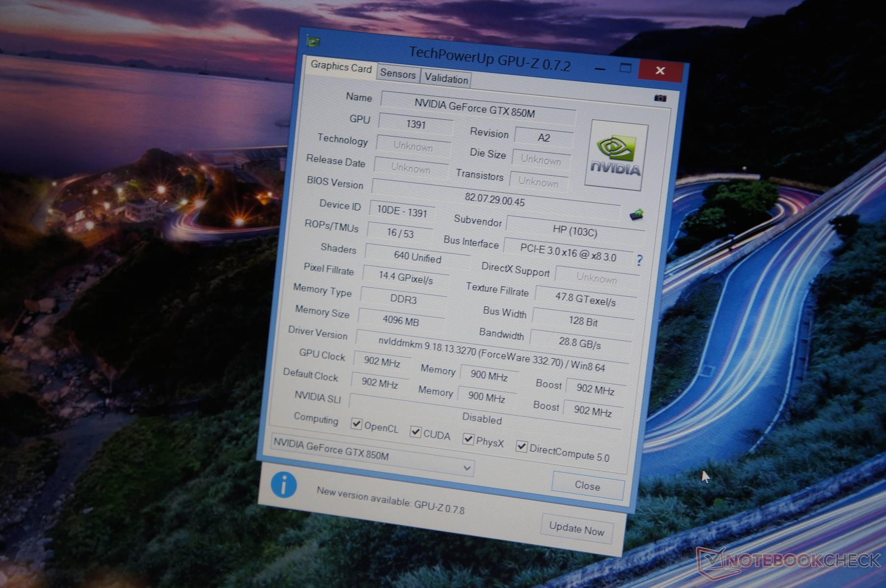Click the Memory Size field 4096 MB
The height and width of the screenshot is (588, 886).
(x=401, y=321)
